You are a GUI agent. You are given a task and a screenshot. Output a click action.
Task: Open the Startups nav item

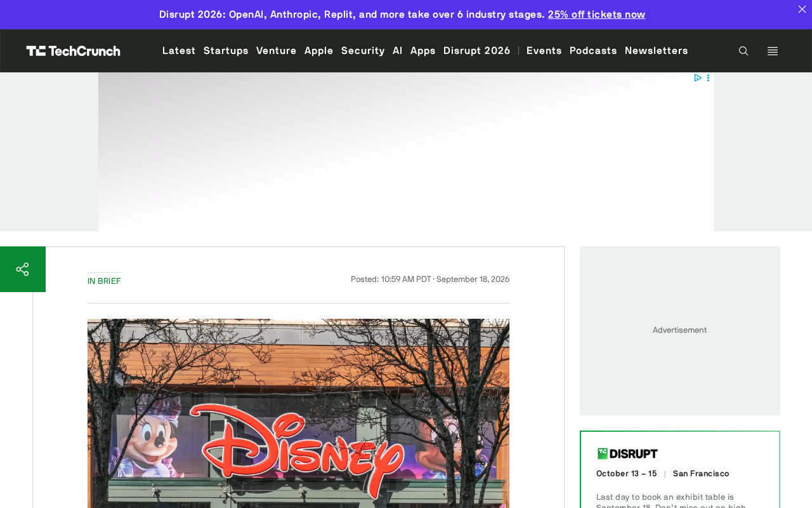tap(226, 50)
